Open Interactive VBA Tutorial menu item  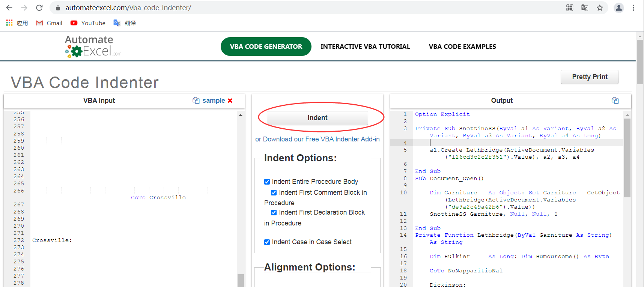[x=365, y=47]
